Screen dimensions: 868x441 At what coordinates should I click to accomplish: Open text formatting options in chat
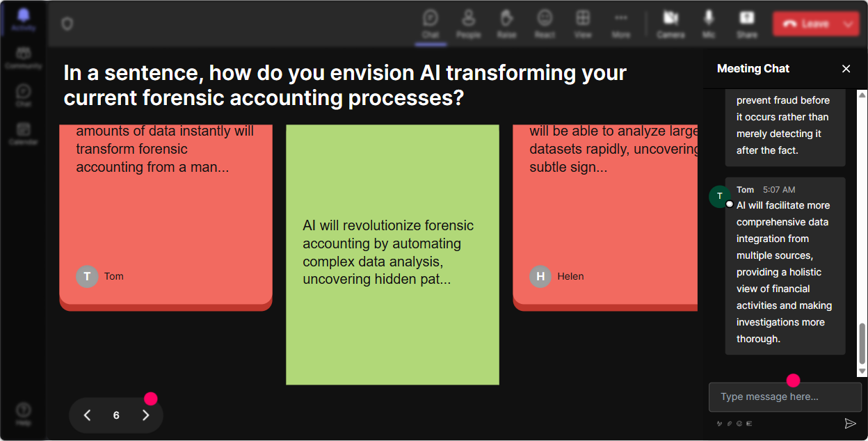719,423
